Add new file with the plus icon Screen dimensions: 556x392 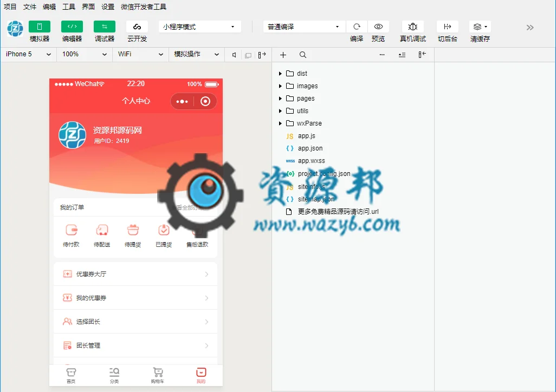point(283,55)
